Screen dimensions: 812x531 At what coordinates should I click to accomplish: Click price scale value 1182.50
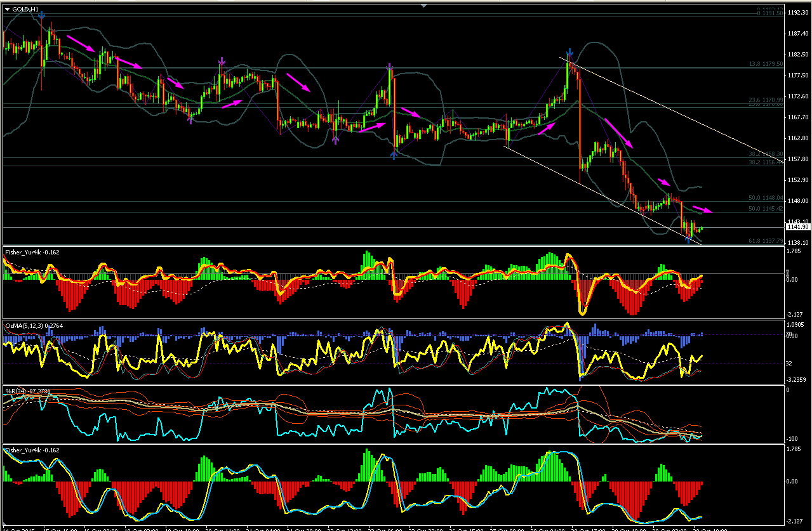[797, 55]
